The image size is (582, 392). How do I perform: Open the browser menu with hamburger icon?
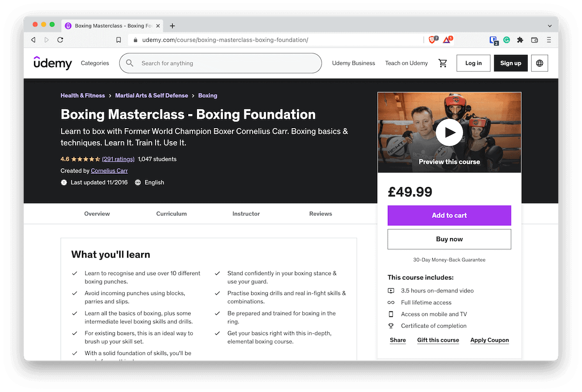(548, 40)
